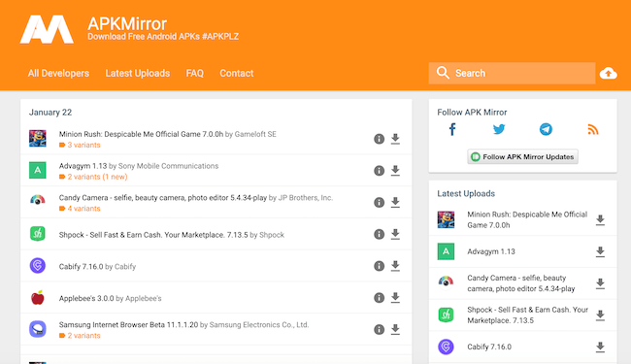Click the Shpock app thumbnail in main list

[38, 234]
